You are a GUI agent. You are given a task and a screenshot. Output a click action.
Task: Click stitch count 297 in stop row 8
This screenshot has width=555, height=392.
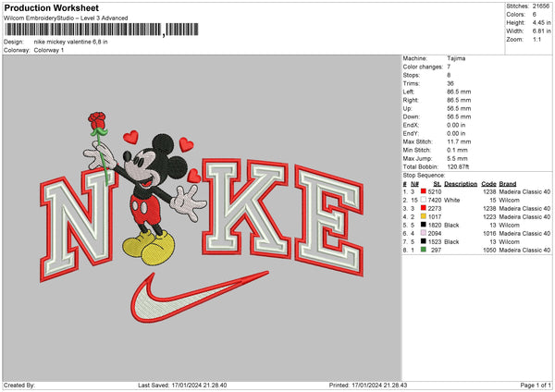[436, 251]
